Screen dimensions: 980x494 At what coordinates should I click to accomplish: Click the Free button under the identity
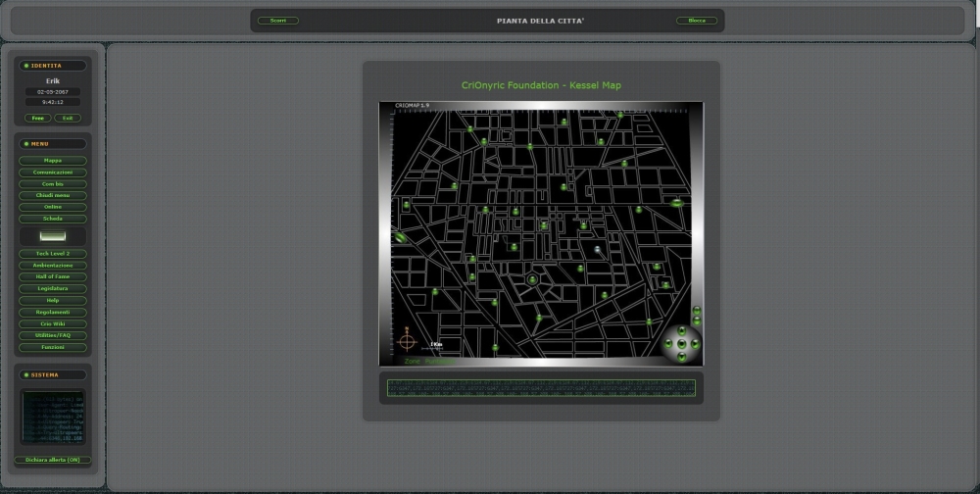click(38, 119)
